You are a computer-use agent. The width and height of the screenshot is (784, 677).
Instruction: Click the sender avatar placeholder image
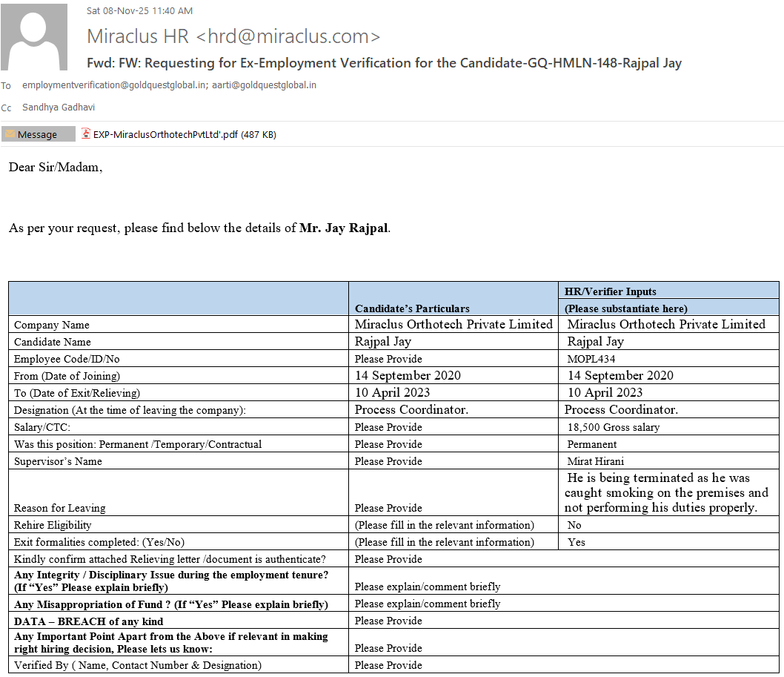(x=34, y=37)
